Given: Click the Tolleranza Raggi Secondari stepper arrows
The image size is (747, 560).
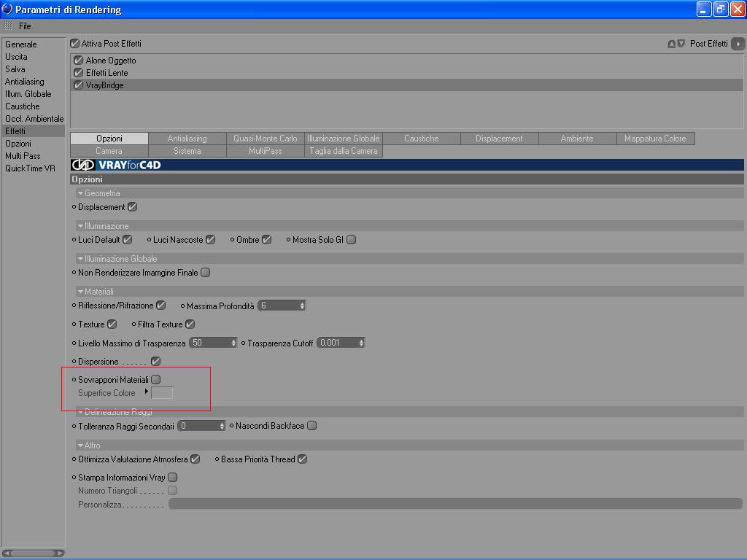Looking at the screenshot, I should [222, 426].
